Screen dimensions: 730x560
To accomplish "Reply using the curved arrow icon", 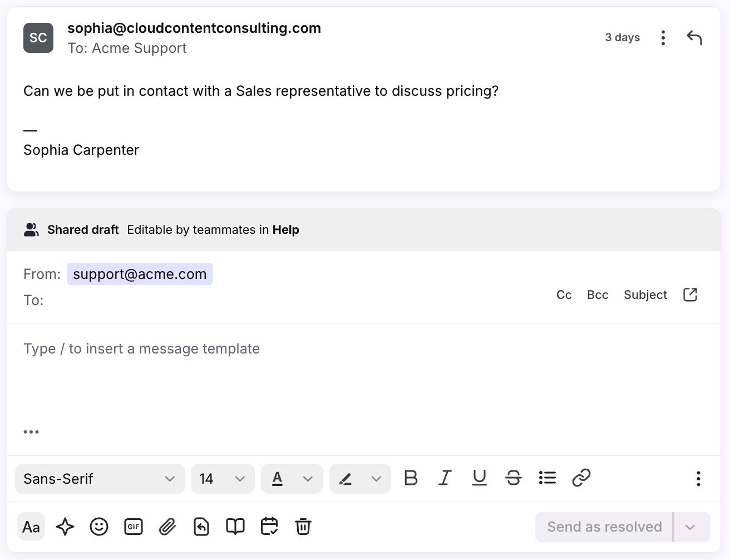I will [x=694, y=38].
